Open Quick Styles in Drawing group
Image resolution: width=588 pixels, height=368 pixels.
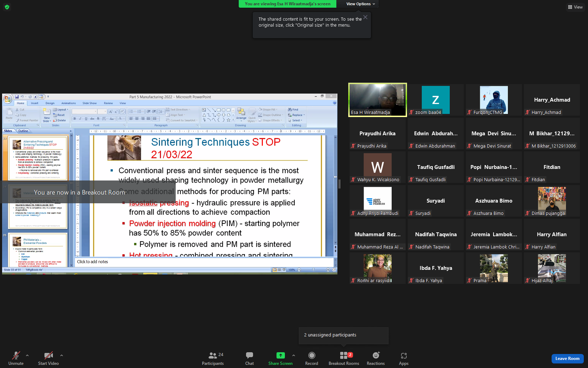(x=252, y=115)
